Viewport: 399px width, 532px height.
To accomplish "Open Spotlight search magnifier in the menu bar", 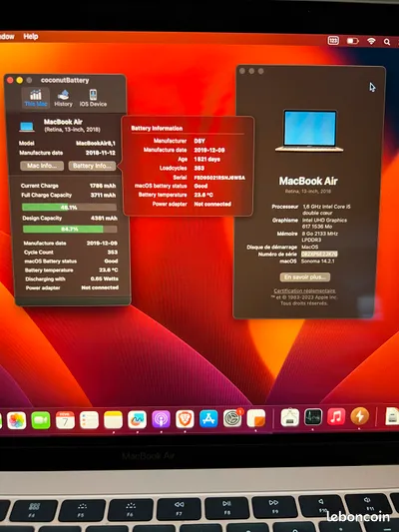I will (x=387, y=42).
